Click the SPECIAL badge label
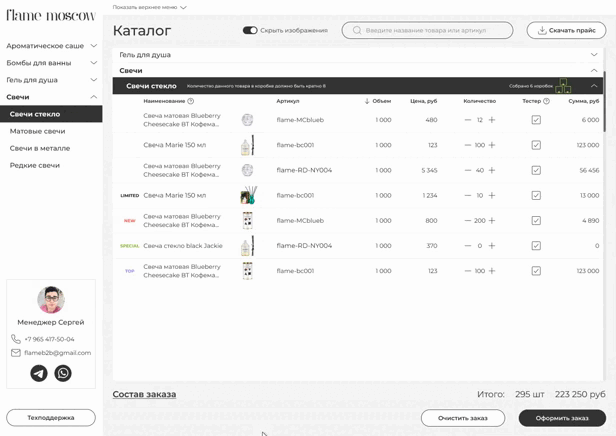 [130, 246]
